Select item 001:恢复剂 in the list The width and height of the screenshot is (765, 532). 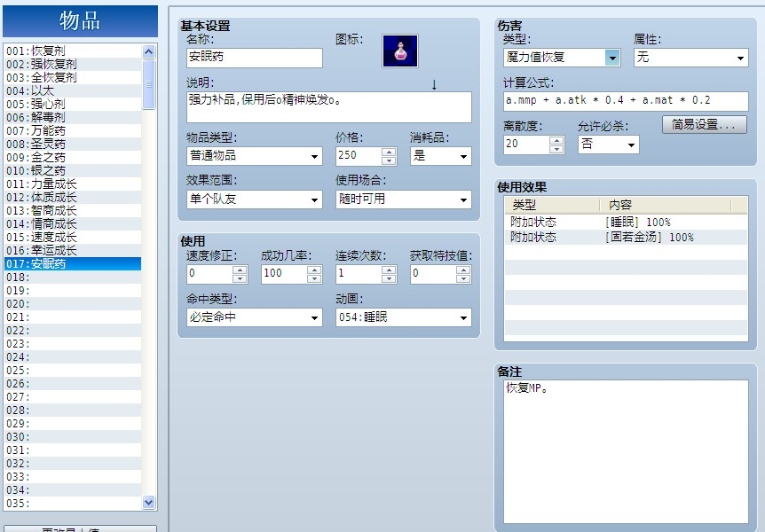coord(53,51)
